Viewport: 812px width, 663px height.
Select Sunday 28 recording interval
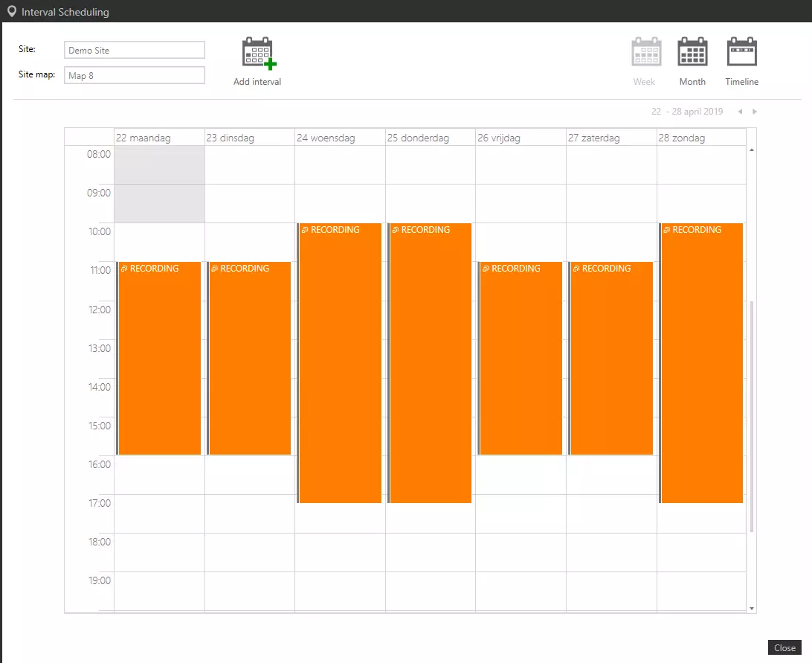tap(700, 363)
